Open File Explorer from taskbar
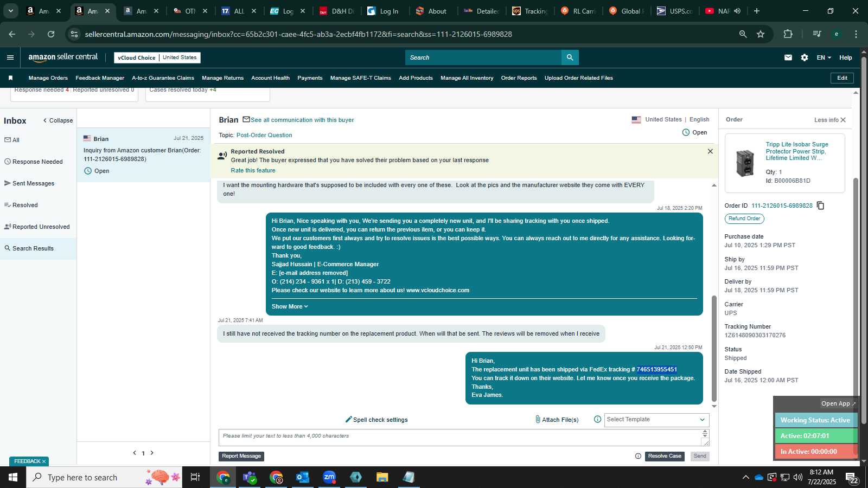Screen dimensions: 868x488 pyautogui.click(x=382, y=477)
